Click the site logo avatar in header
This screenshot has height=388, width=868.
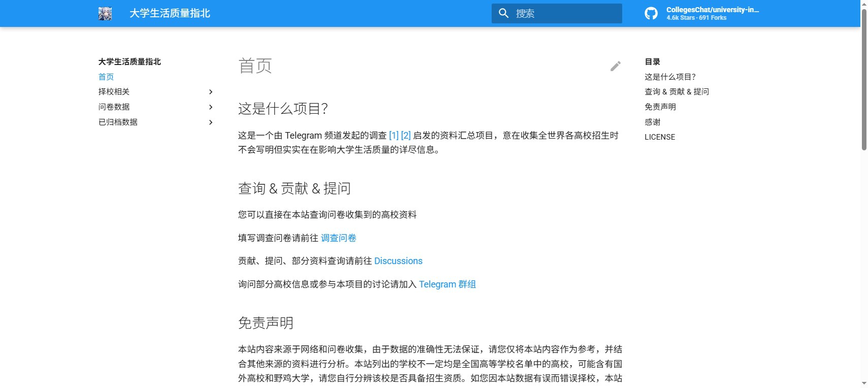click(x=105, y=14)
